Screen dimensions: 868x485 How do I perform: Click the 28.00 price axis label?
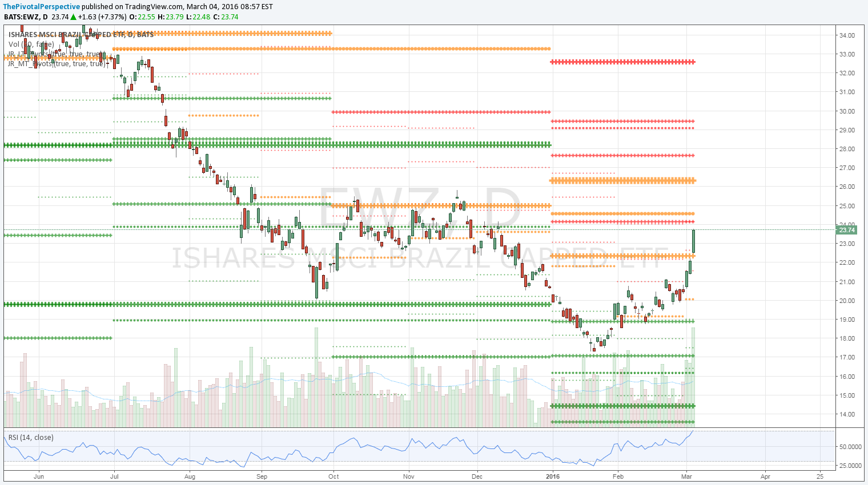(x=847, y=149)
